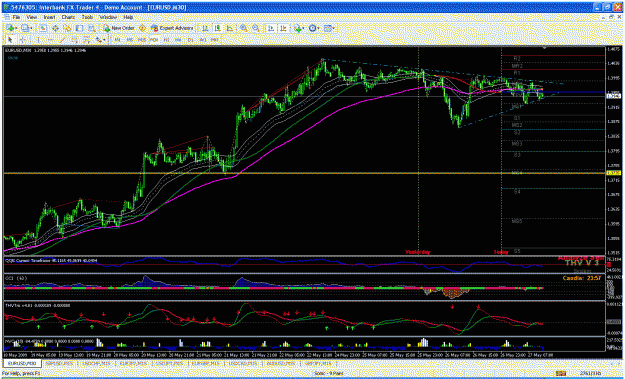Open the chart periods clock icon
The height and width of the screenshot is (379, 625).
coord(313,28)
